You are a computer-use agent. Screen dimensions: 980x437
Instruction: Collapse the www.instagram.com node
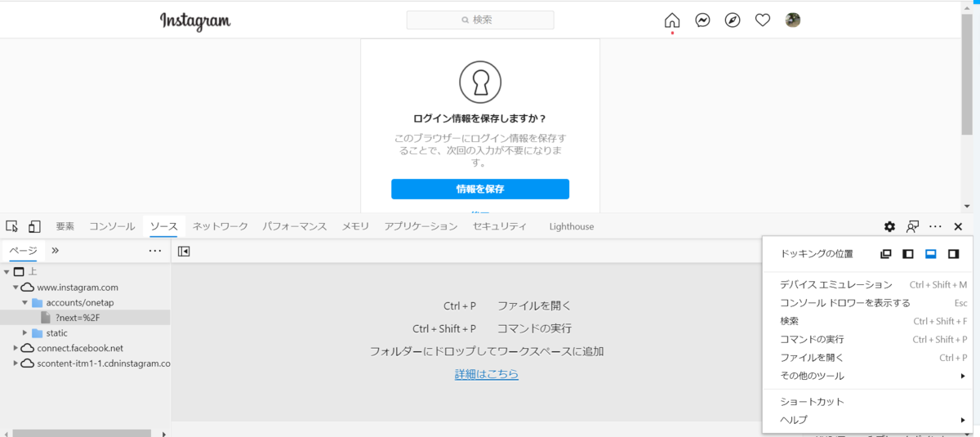pyautogui.click(x=16, y=288)
